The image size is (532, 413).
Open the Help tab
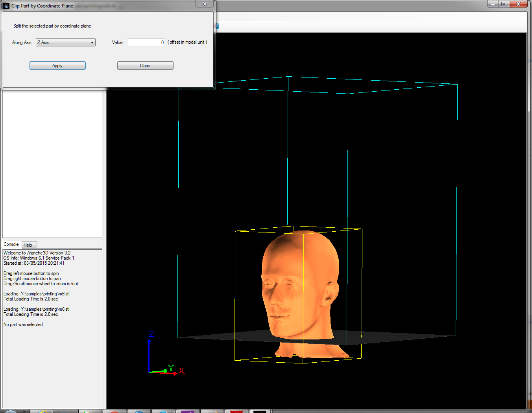coord(28,245)
